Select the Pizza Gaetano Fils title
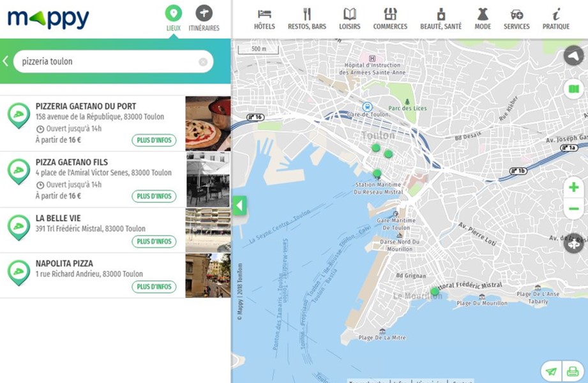588x383 pixels. [72, 162]
